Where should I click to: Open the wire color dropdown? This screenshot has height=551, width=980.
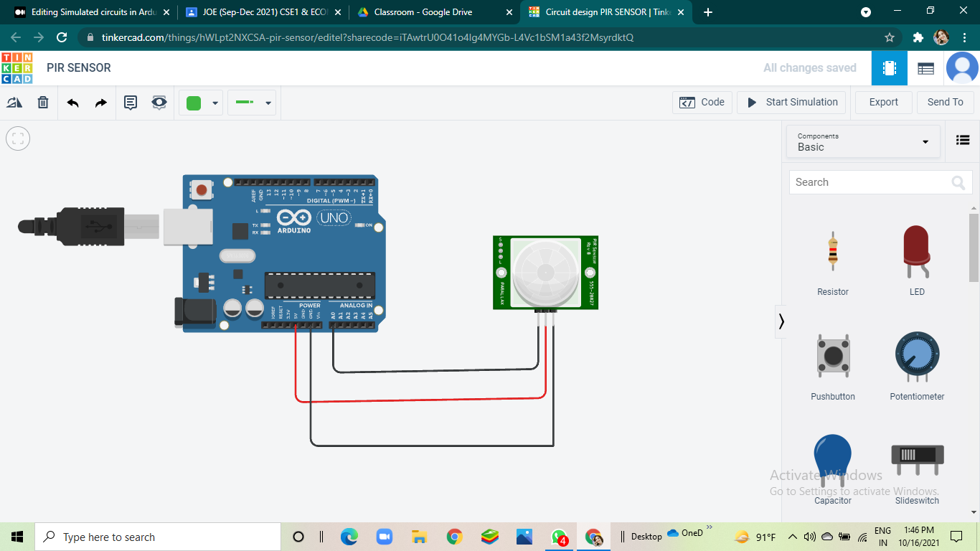click(214, 102)
